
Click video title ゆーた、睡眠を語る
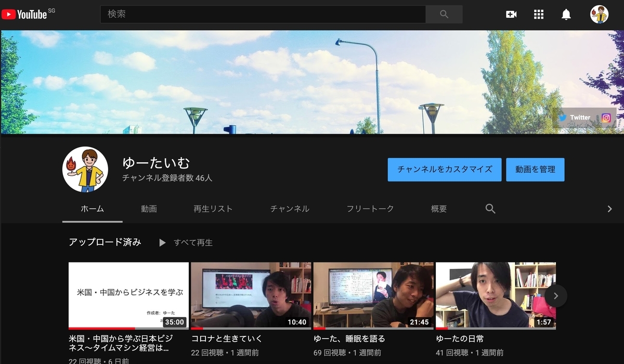tap(349, 339)
